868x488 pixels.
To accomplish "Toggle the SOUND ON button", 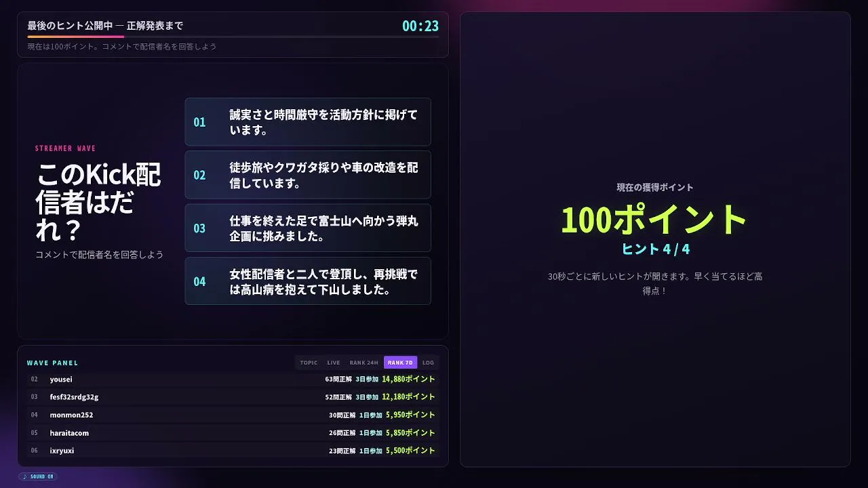I will [x=38, y=476].
